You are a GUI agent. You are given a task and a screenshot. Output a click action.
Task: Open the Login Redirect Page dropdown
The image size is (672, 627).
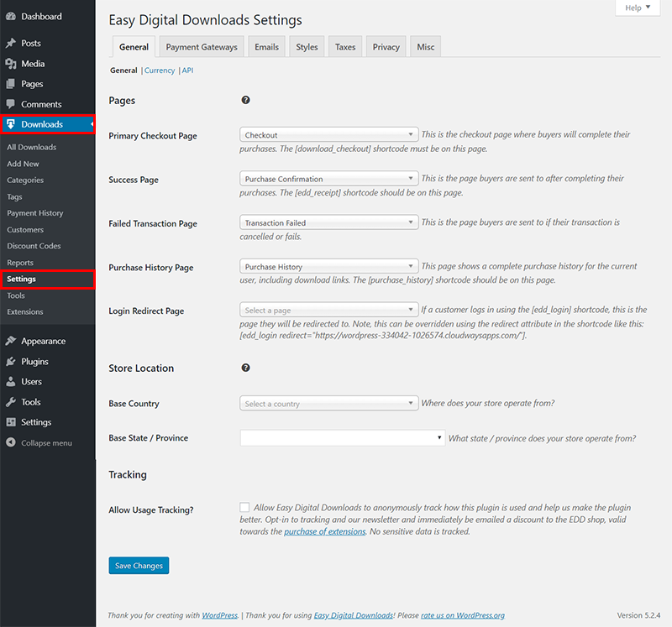pyautogui.click(x=328, y=310)
